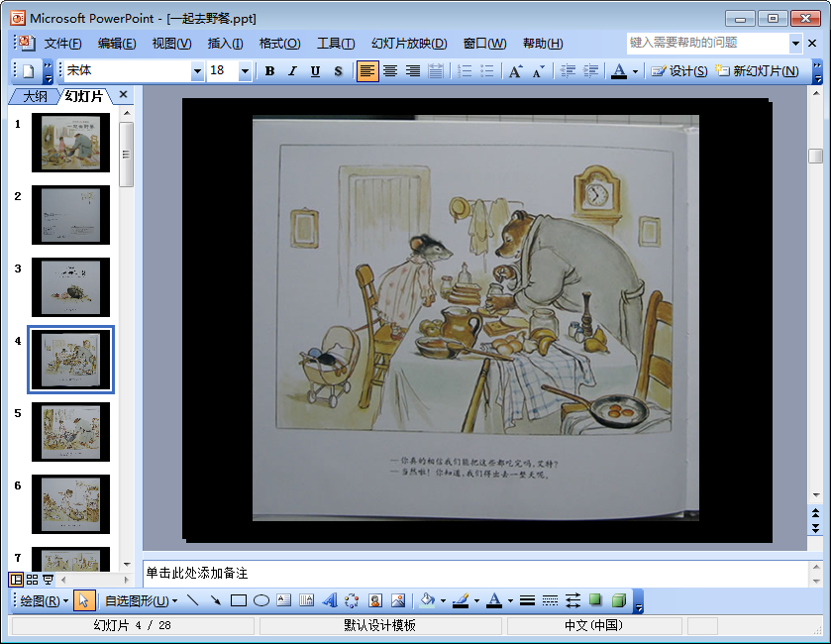Select the Line drawing tool
This screenshot has width=831, height=644.
(193, 601)
